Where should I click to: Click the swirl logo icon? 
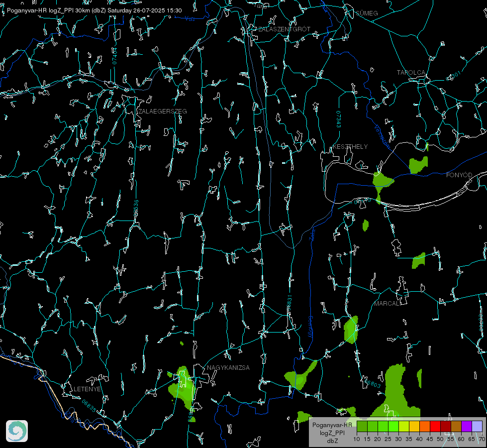17,431
